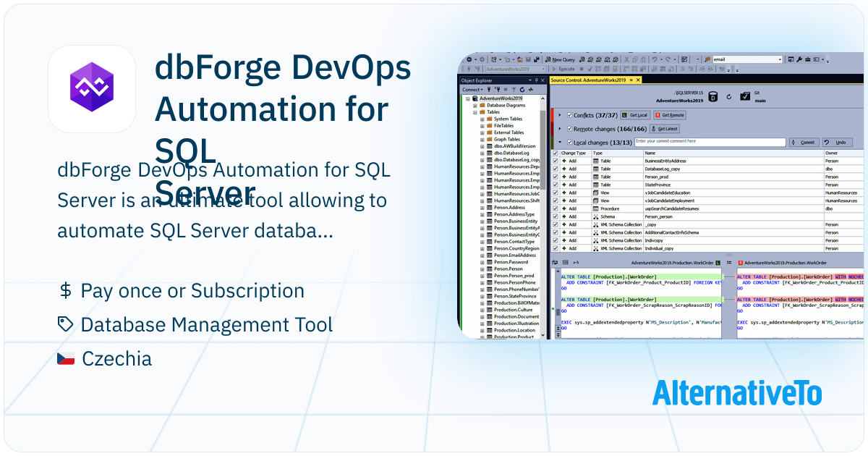
Task: Click the swap sides icon in diff pane
Action: pyautogui.click(x=555, y=263)
